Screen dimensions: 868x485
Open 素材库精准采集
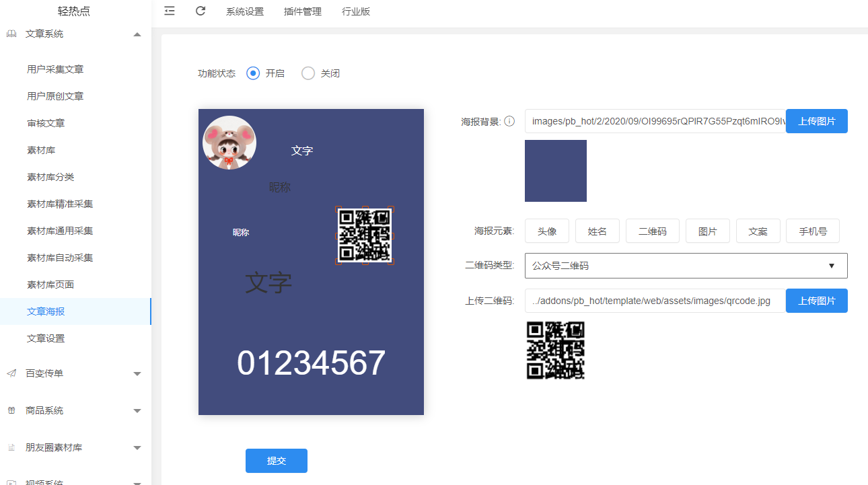coord(60,204)
